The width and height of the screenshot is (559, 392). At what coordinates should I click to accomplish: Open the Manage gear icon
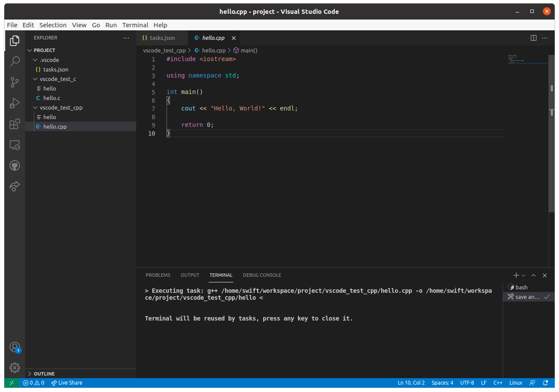(15, 368)
